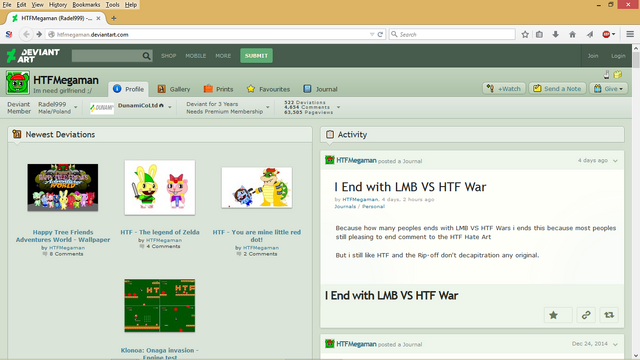
Task: Open the Bowser 'little red dot' thumbnail
Action: pyautogui.click(x=257, y=187)
